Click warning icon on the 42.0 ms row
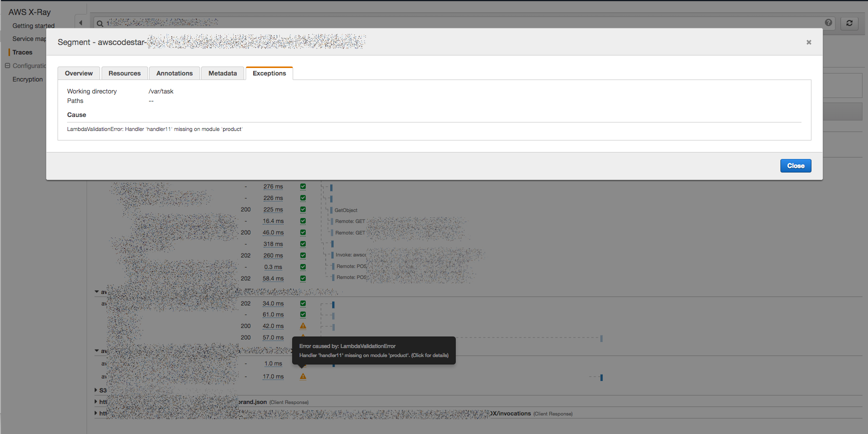Viewport: 868px width, 434px height. [303, 326]
